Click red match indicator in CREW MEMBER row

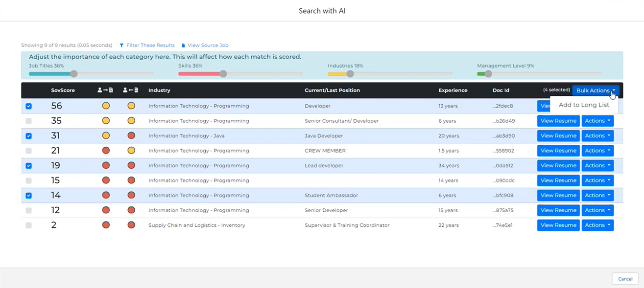point(106,151)
